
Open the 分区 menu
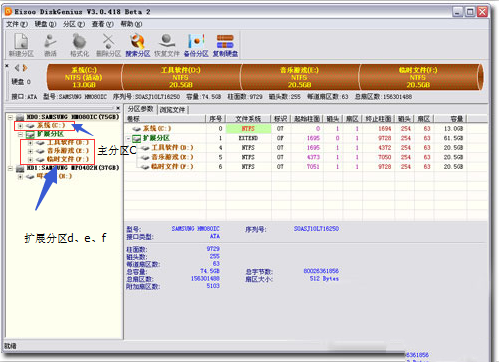tap(74, 24)
